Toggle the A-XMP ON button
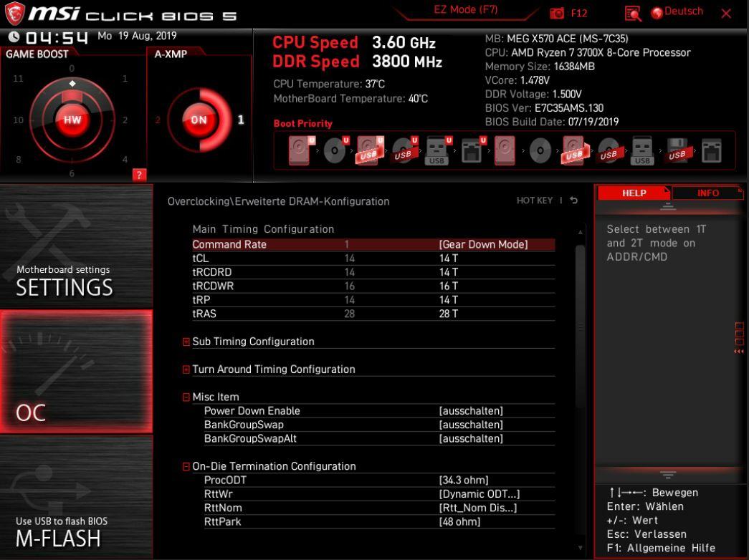This screenshot has width=749, height=560. (x=199, y=120)
